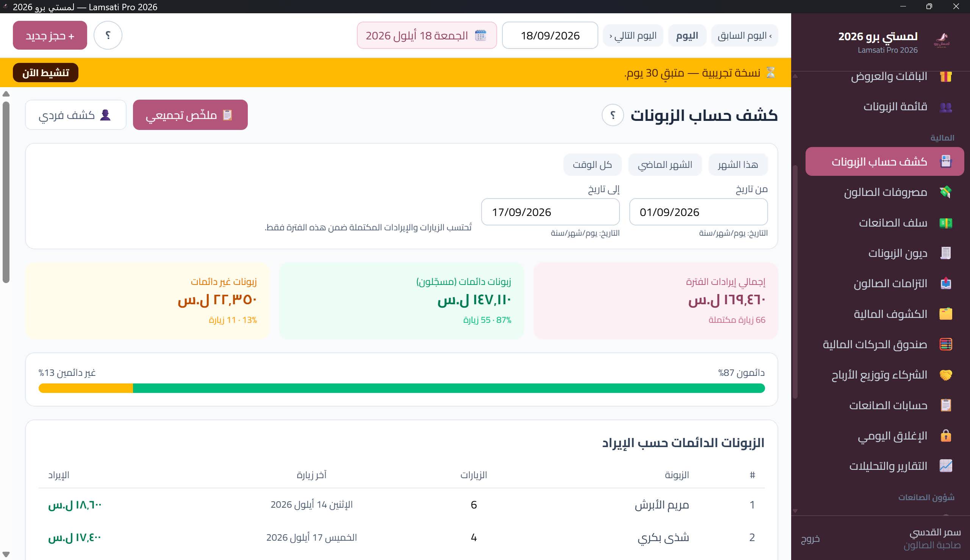Click زبونات دائمات (مسجّلون) summary card
This screenshot has height=560, width=970.
(402, 301)
